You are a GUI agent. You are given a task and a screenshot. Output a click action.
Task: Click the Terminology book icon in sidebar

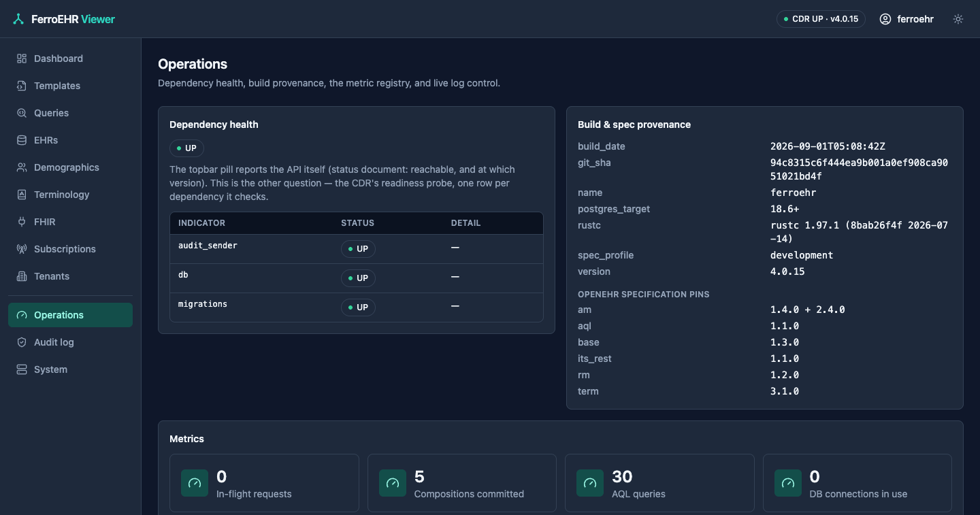pos(22,195)
